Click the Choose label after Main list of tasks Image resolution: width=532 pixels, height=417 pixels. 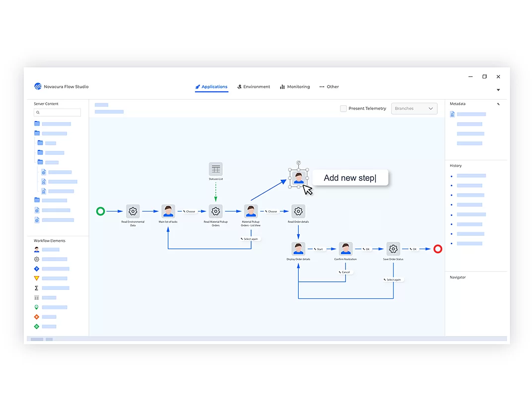tap(190, 210)
